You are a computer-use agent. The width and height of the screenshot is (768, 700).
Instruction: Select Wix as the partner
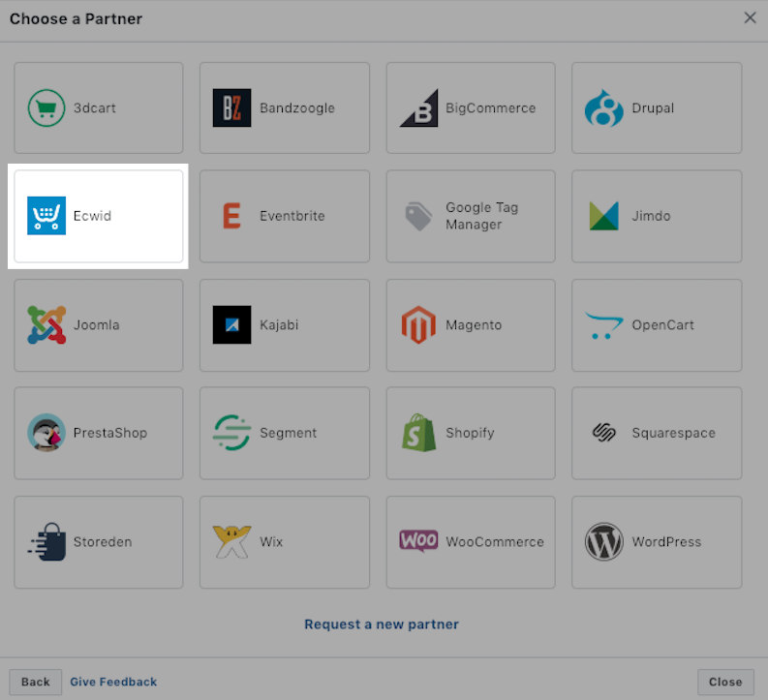pos(285,542)
